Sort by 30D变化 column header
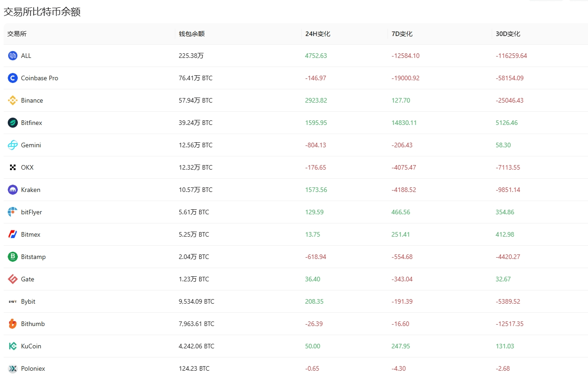 (x=508, y=34)
